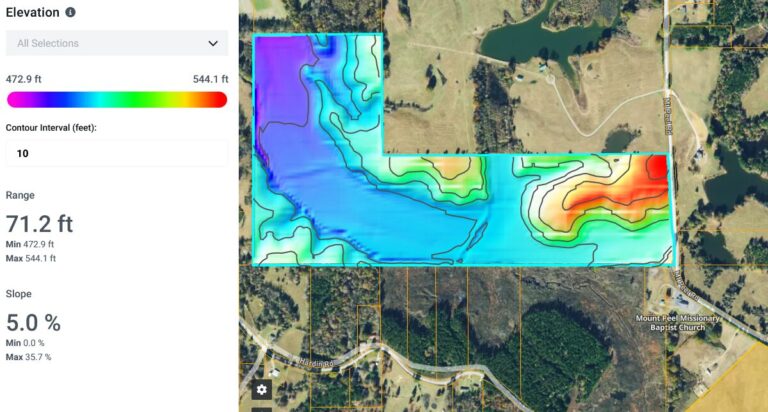This screenshot has width=768, height=412.
Task: Click the 5.0 % slope value
Action: point(33,323)
